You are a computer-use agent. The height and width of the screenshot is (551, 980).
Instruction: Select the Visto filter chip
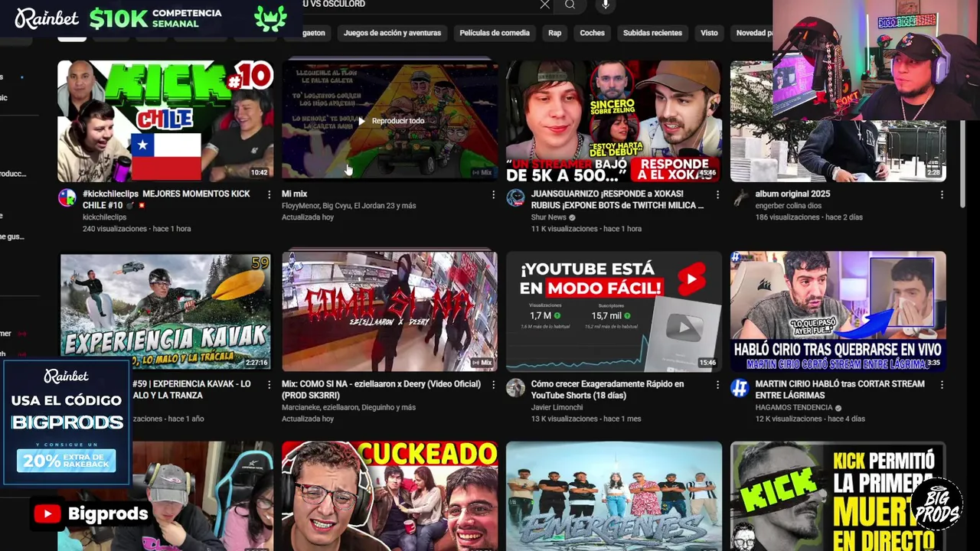point(709,33)
